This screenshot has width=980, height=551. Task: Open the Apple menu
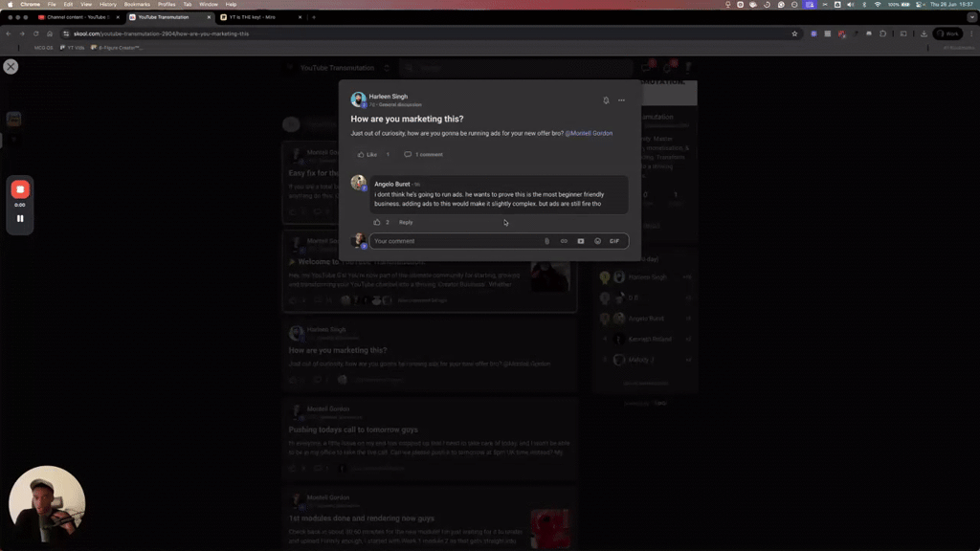[x=10, y=5]
